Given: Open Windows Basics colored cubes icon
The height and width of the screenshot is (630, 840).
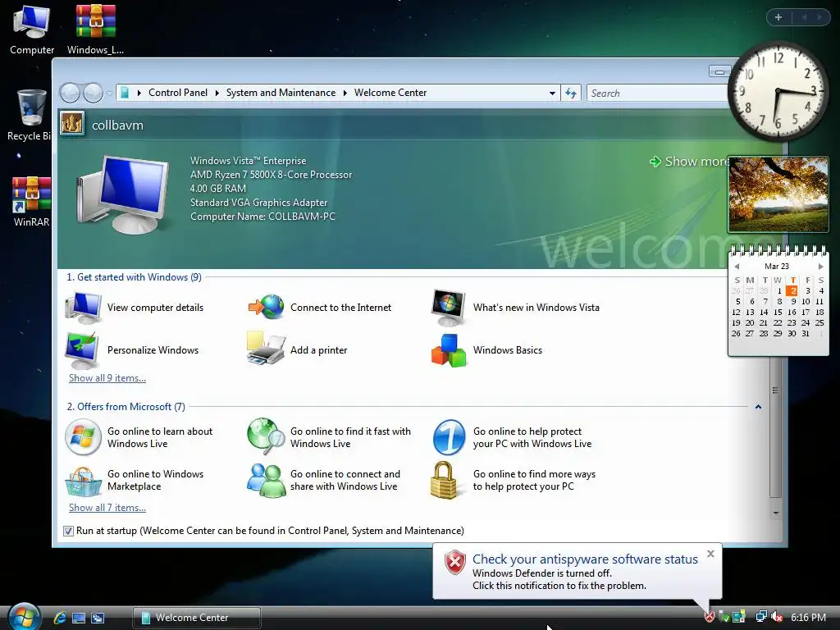Looking at the screenshot, I should point(449,350).
